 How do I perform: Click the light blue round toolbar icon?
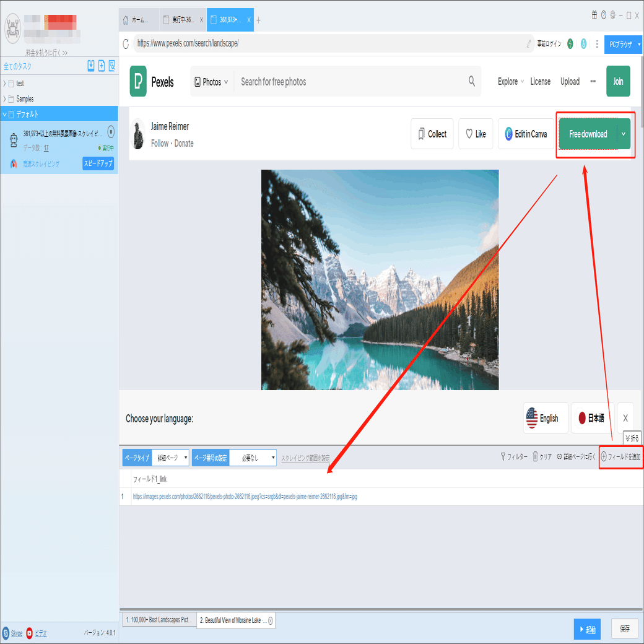pyautogui.click(x=583, y=43)
